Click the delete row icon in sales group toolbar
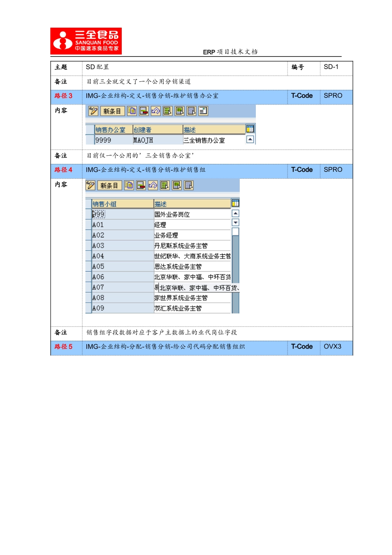The height and width of the screenshot is (555, 392). coord(141,185)
